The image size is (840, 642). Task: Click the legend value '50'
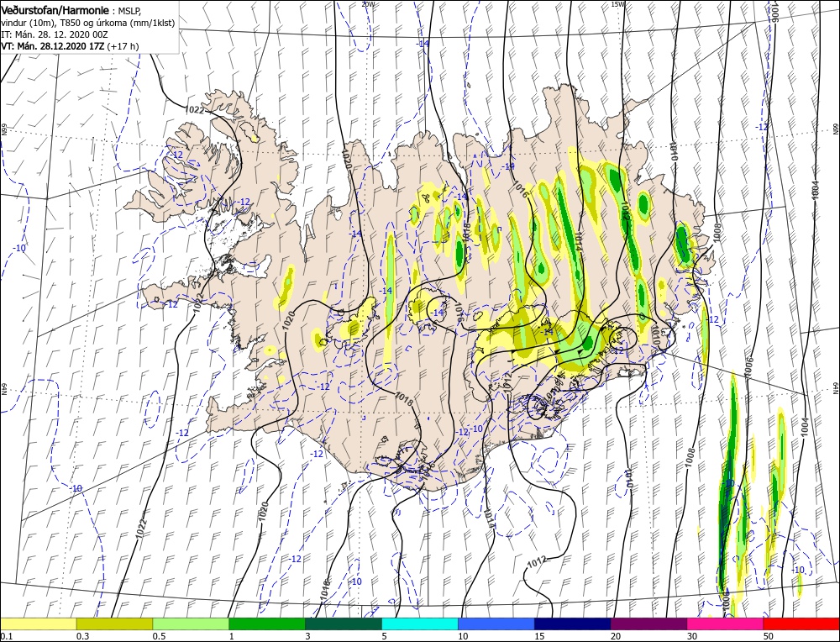click(769, 636)
